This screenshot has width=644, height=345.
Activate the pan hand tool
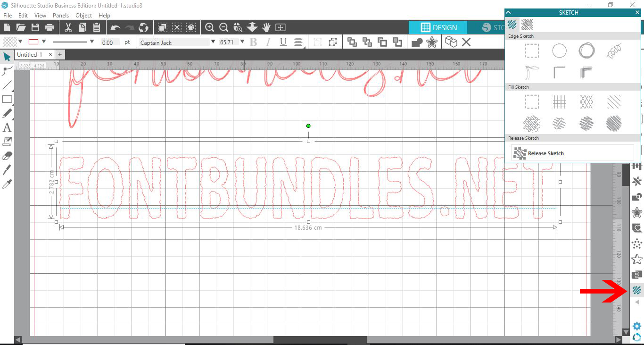(x=266, y=27)
